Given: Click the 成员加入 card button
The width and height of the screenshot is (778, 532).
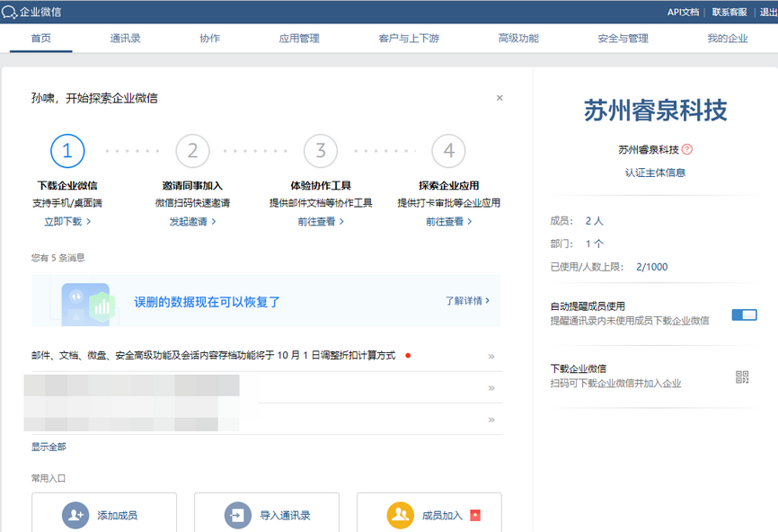Looking at the screenshot, I should (429, 512).
